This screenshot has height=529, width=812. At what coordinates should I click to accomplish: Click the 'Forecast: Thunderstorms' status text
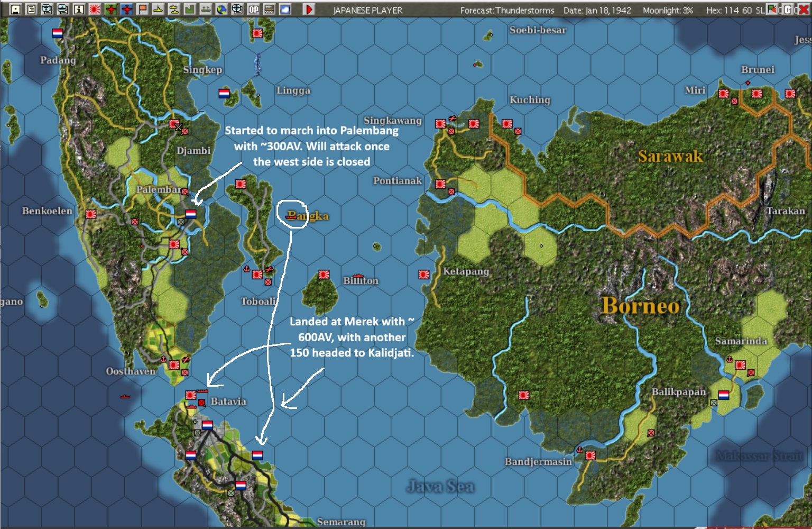tap(507, 10)
